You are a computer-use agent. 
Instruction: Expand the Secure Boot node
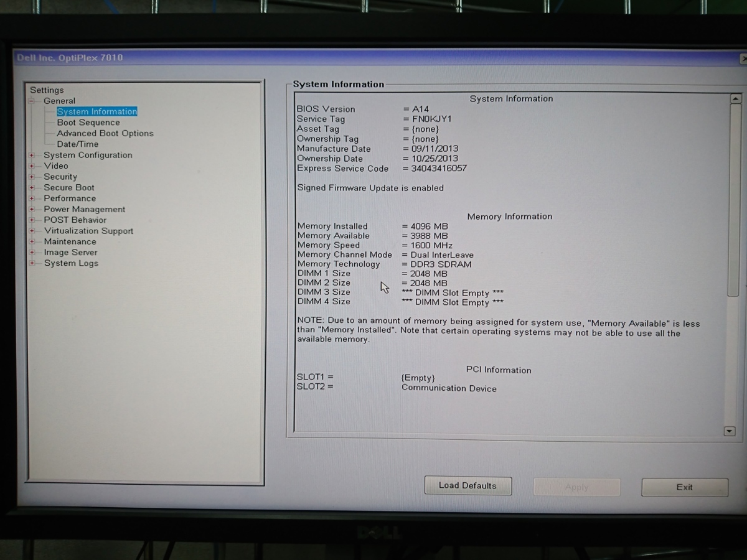[32, 188]
